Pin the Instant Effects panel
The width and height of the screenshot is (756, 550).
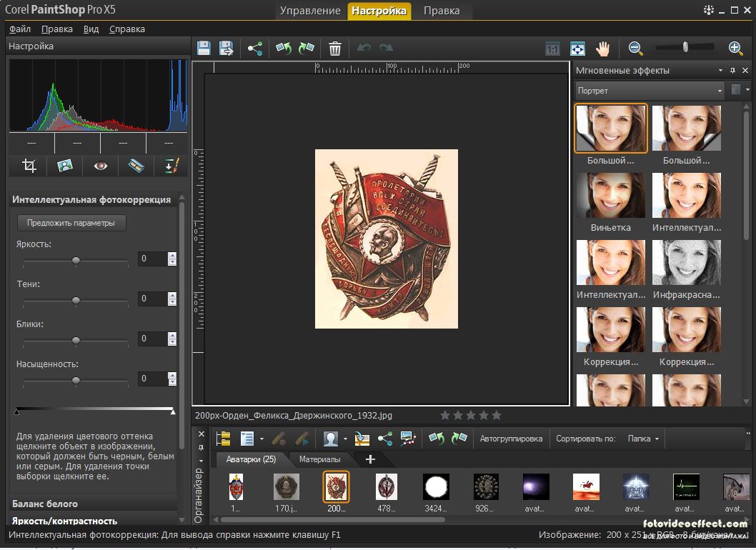tap(733, 71)
